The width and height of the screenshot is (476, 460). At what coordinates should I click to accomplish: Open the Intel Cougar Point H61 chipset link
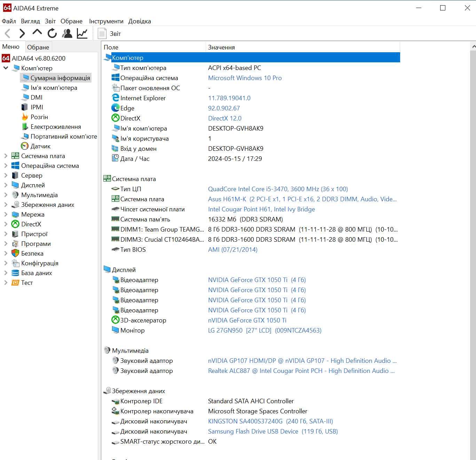pos(261,209)
